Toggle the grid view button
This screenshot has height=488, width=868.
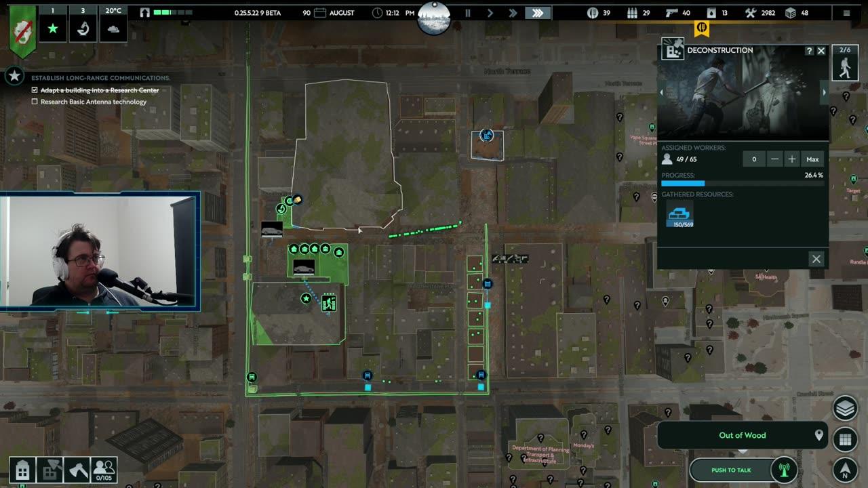(845, 439)
